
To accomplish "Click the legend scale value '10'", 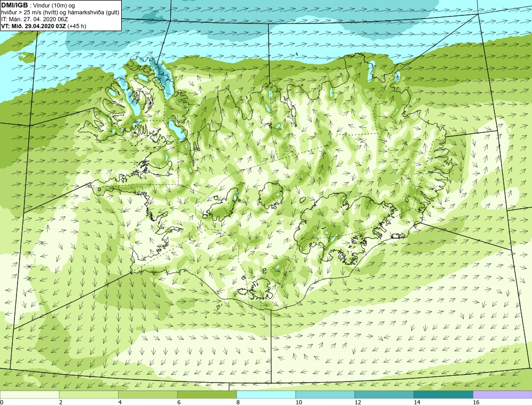I will point(298,402).
